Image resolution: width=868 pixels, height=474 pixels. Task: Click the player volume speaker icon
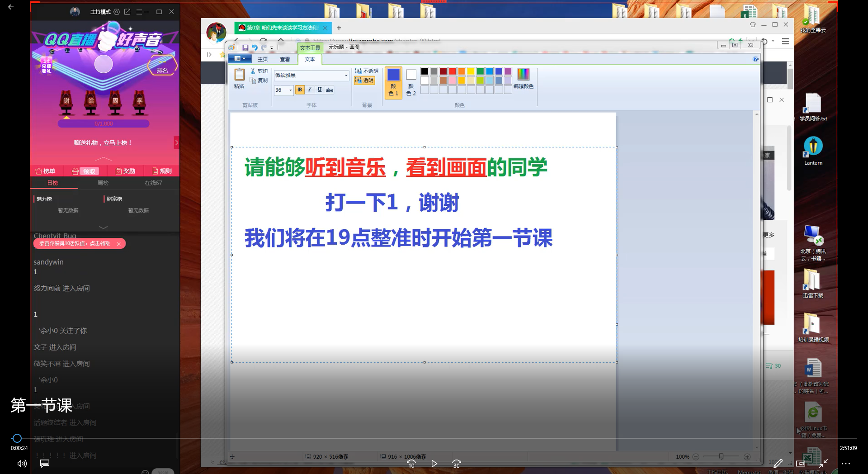click(22, 464)
